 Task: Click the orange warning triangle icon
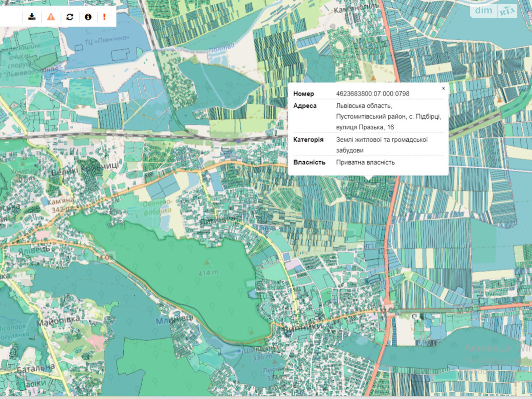point(51,16)
